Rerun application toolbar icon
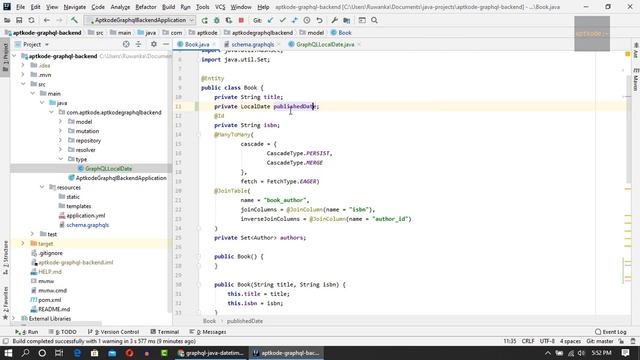This screenshot has height=360, width=640. [204, 20]
